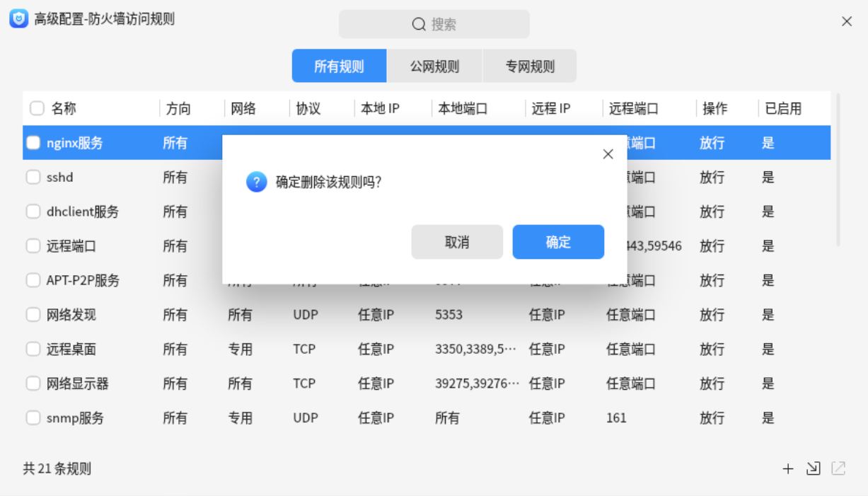The image size is (868, 496).
Task: Click 是 enabled value in sshd row
Action: [768, 178]
